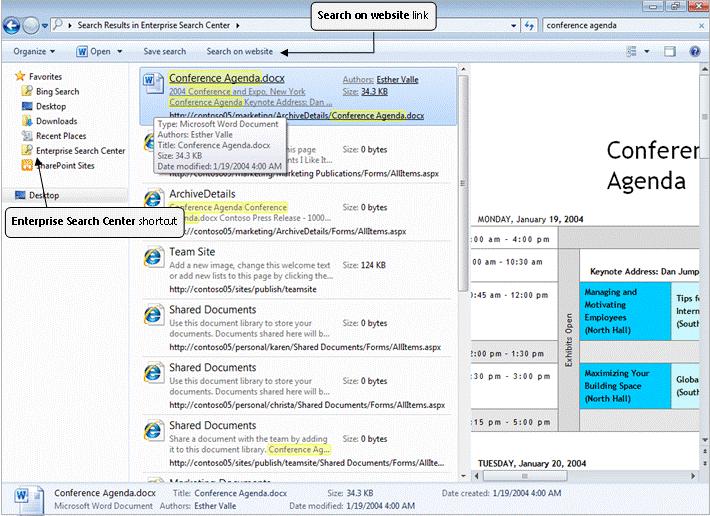The height and width of the screenshot is (516, 710).
Task: Select Shared Documents result for christa
Action: coord(297,386)
